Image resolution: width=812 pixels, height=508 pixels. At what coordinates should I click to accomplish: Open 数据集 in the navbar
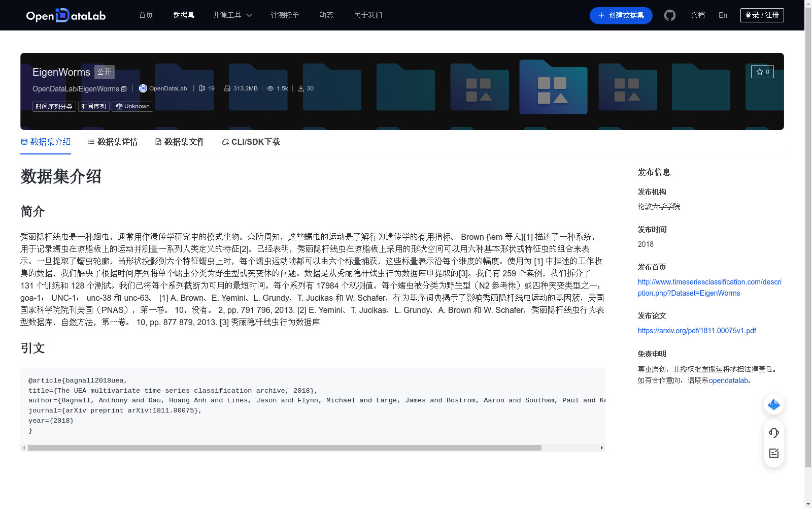coord(184,15)
